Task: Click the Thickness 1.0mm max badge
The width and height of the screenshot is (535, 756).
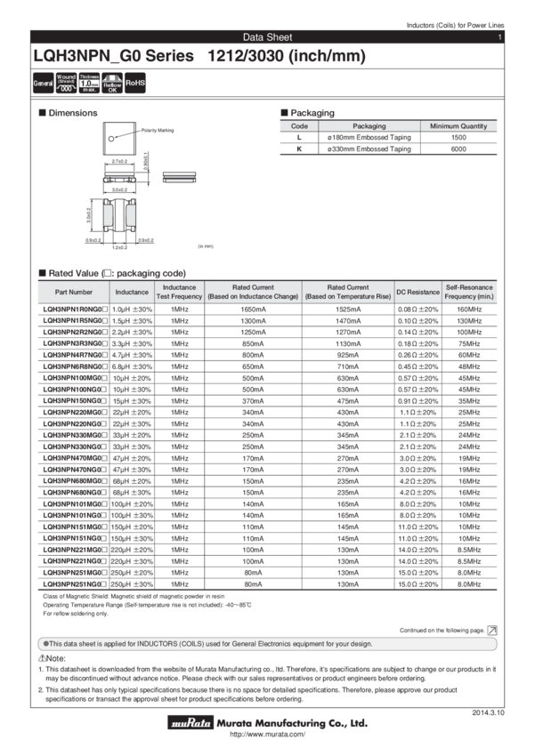Action: coord(89,83)
